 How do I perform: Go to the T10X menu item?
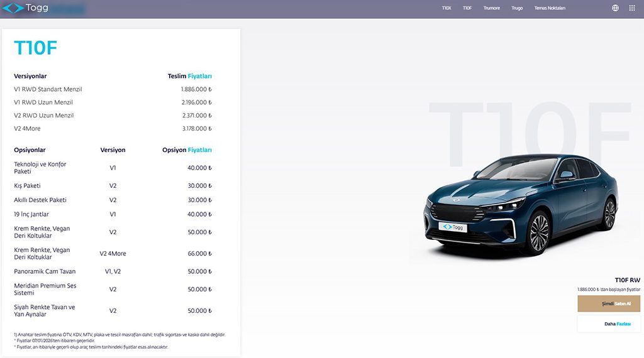pyautogui.click(x=447, y=8)
